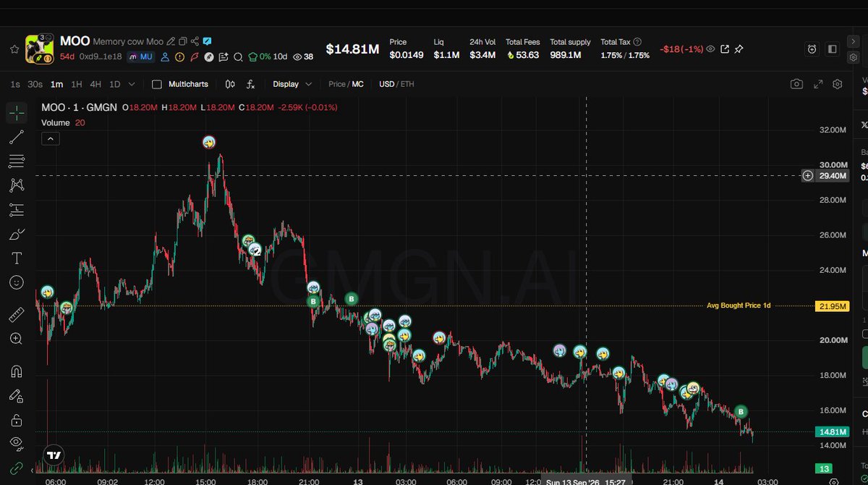Screen dimensions: 868x485
Task: Click the Avg Bought Price 1d label
Action: coord(739,305)
